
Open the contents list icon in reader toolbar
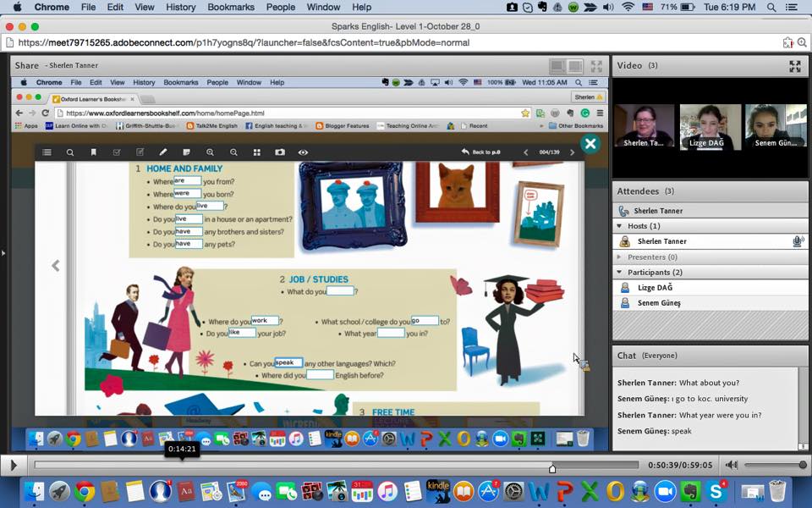[47, 152]
